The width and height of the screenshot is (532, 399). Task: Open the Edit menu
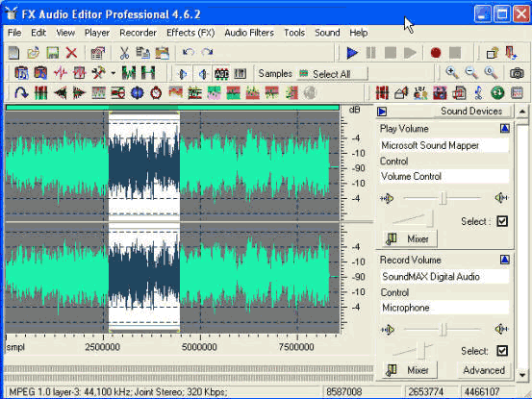coord(38,33)
